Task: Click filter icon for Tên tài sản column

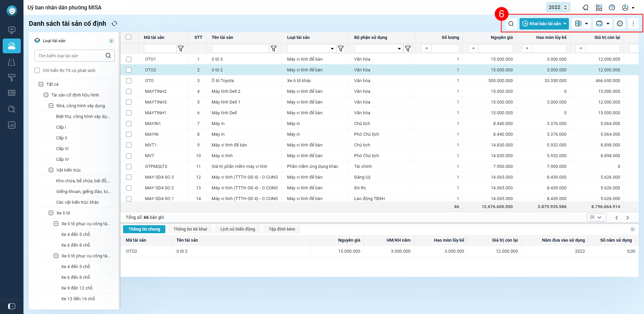Action: tap(274, 49)
